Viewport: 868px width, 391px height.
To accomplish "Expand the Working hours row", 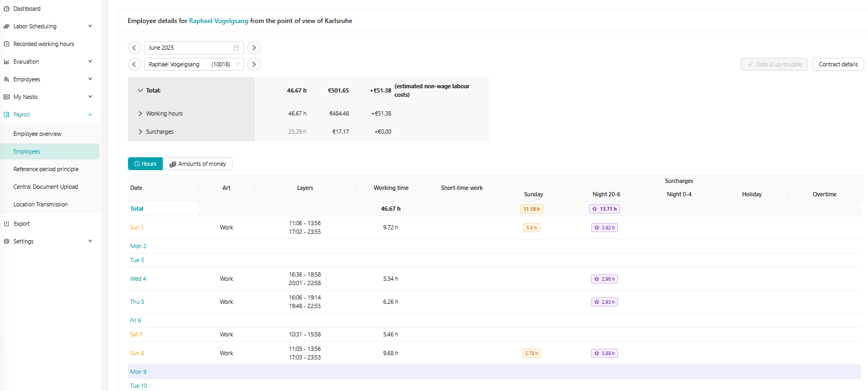I will pos(140,113).
